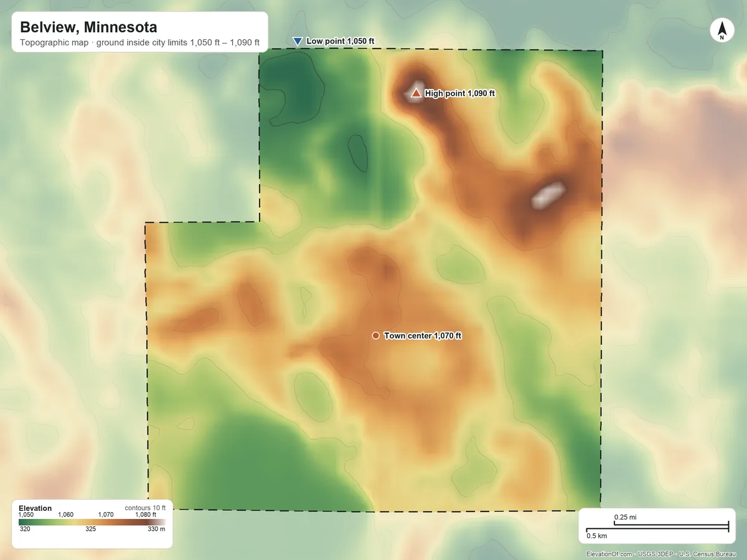Click the 'High point 1,090 ft' label
This screenshot has width=747, height=560.
pos(460,93)
